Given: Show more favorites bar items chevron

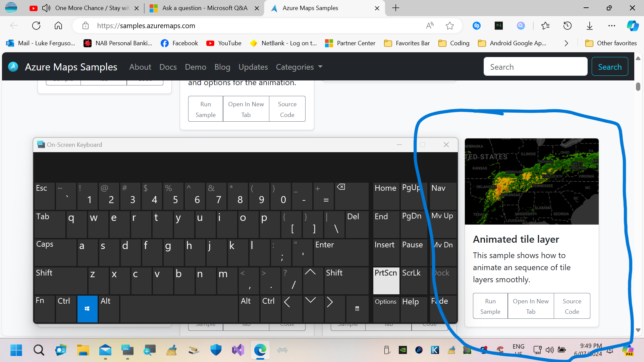Looking at the screenshot, I should pos(566,43).
